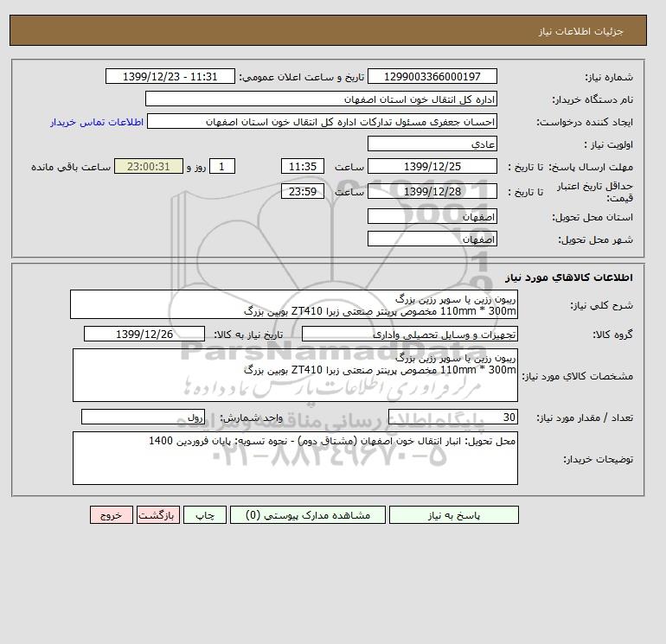Click the 'شهر محل تحویل:' label
Screen dimensions: 666x644
[x=595, y=239]
